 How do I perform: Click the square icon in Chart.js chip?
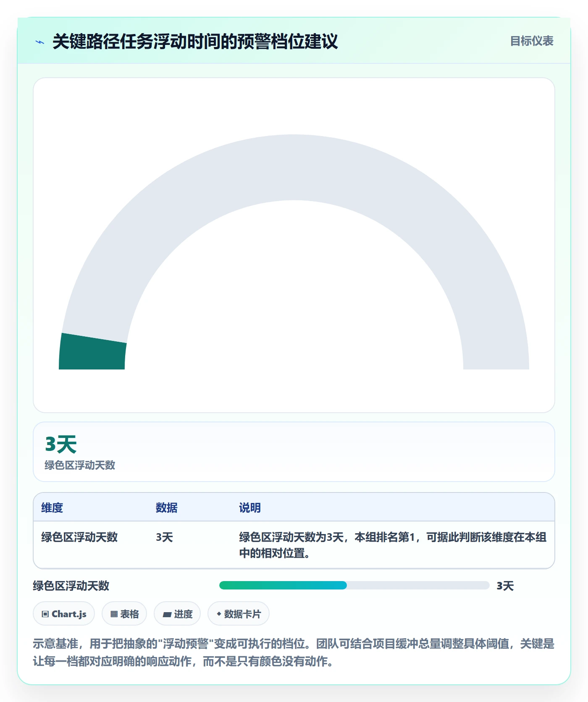click(x=45, y=614)
